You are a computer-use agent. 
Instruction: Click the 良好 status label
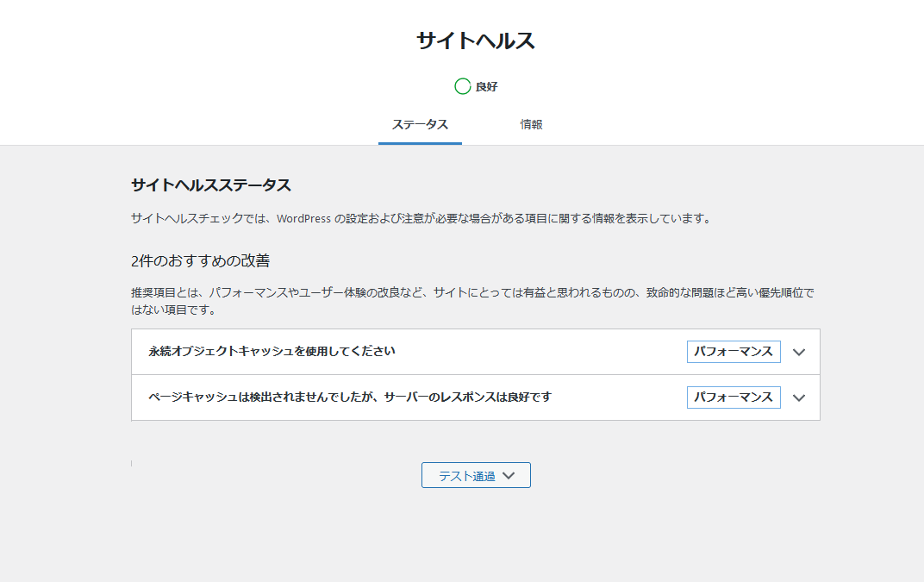(487, 87)
